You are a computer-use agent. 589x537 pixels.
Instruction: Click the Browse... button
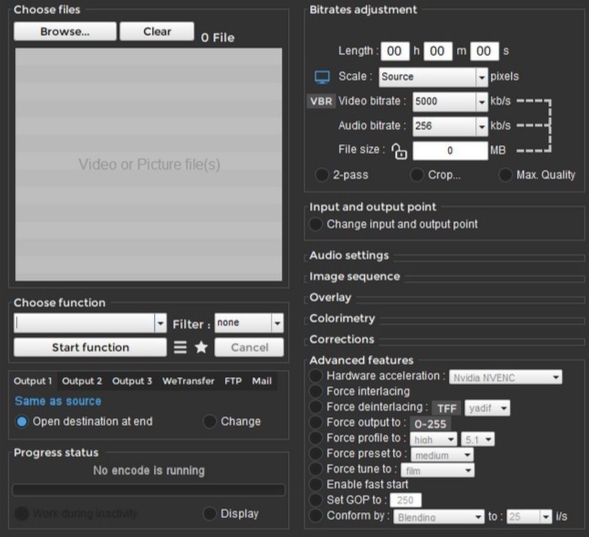[65, 31]
